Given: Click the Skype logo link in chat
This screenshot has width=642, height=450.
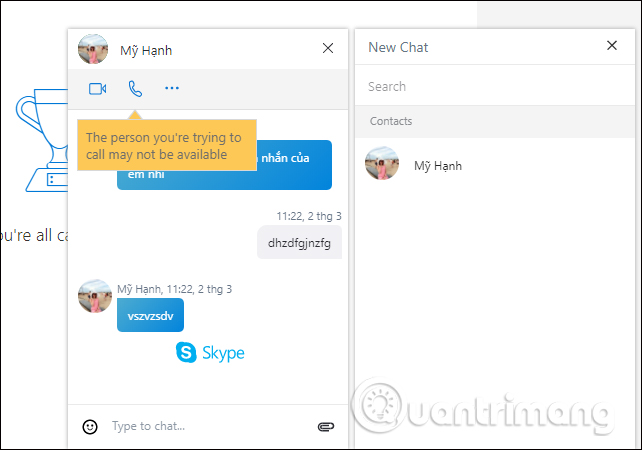Looking at the screenshot, I should 210,353.
